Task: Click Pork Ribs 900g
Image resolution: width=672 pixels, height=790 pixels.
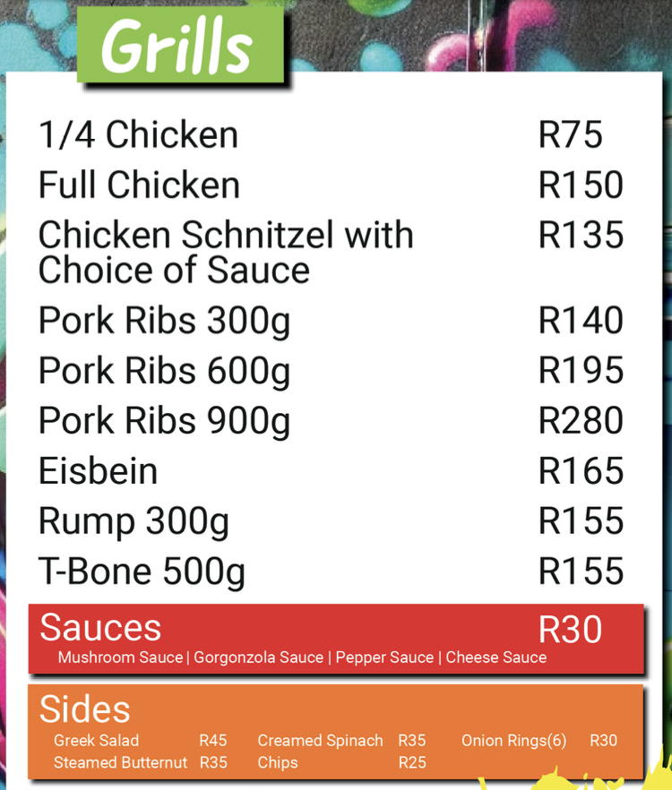Action: click(164, 422)
